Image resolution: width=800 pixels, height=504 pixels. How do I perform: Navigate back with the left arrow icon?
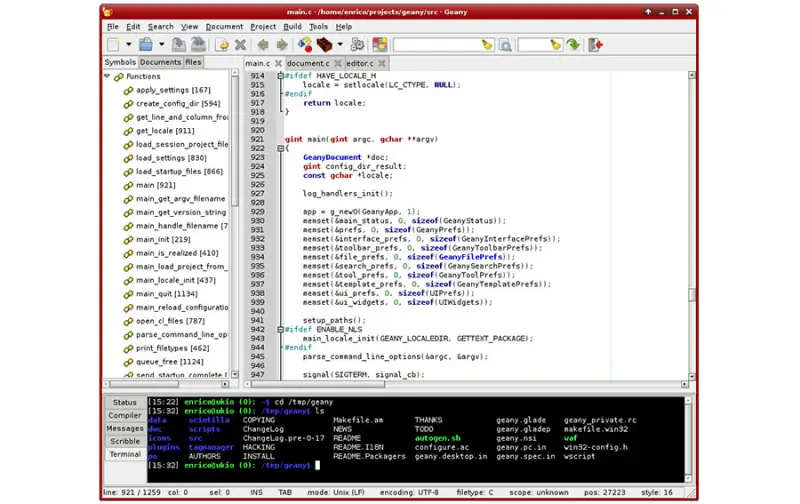click(x=263, y=45)
